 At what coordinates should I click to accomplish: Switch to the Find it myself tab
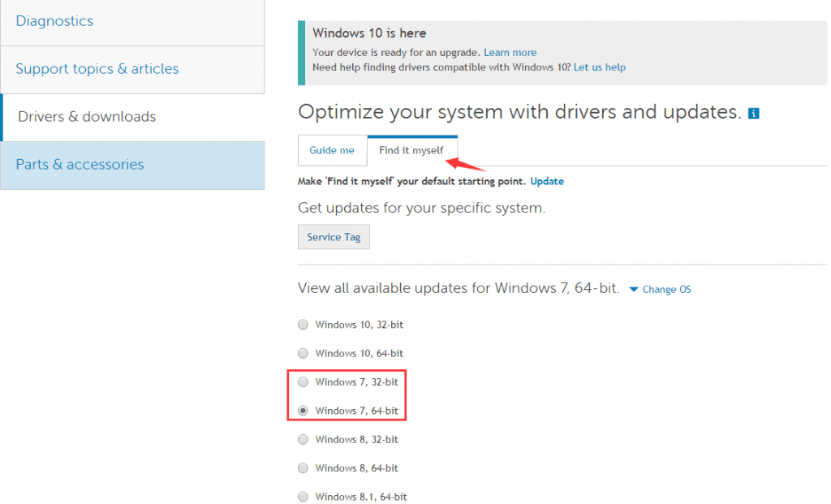(x=412, y=150)
